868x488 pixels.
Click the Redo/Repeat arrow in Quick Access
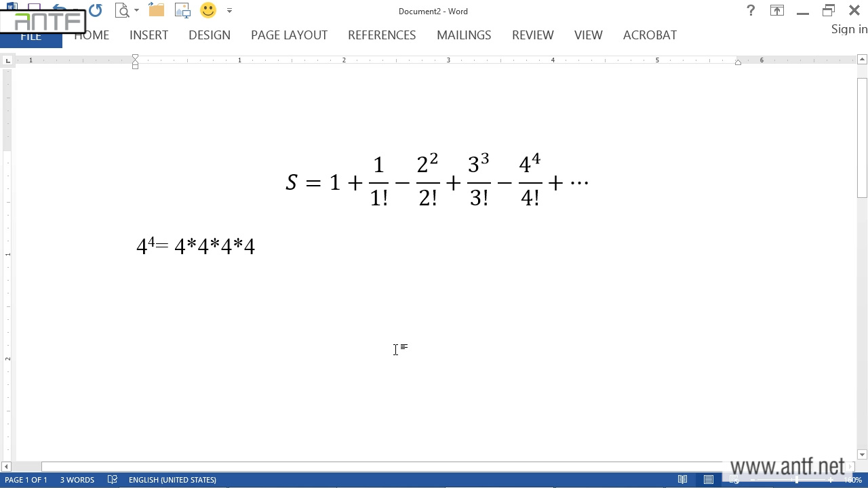[x=96, y=10]
